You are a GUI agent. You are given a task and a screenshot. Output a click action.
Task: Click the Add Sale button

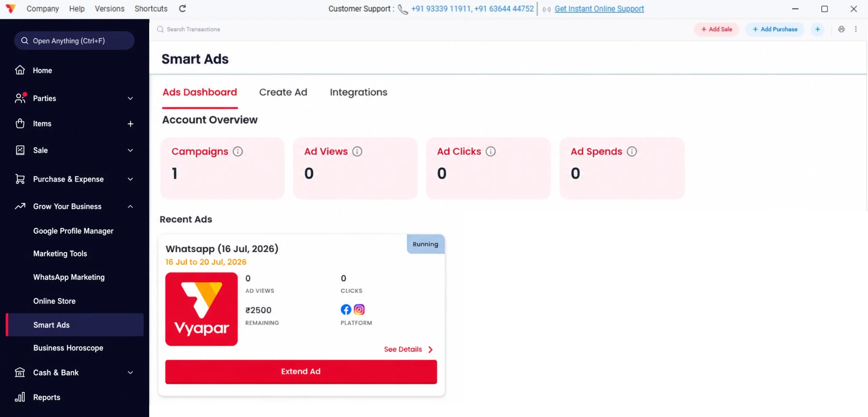(x=716, y=29)
